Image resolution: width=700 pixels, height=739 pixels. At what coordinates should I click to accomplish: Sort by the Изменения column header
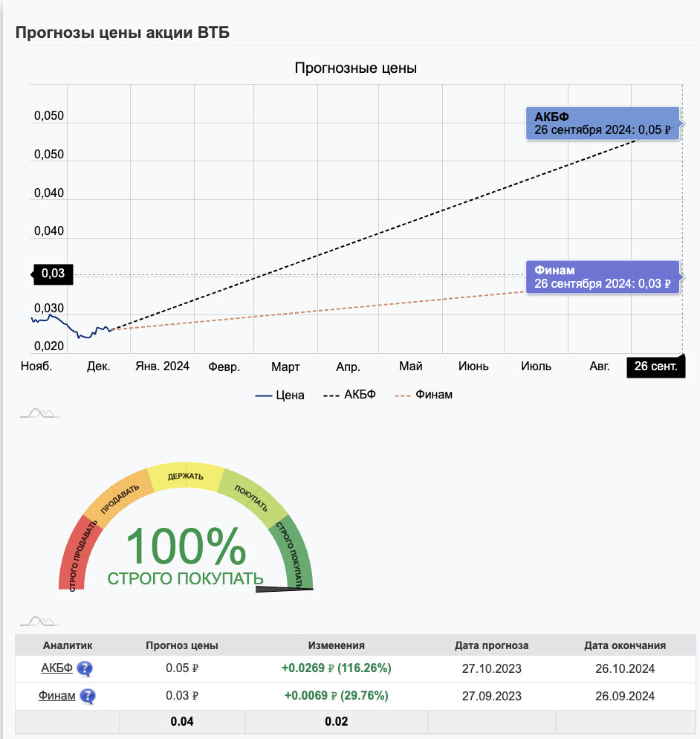point(337,645)
